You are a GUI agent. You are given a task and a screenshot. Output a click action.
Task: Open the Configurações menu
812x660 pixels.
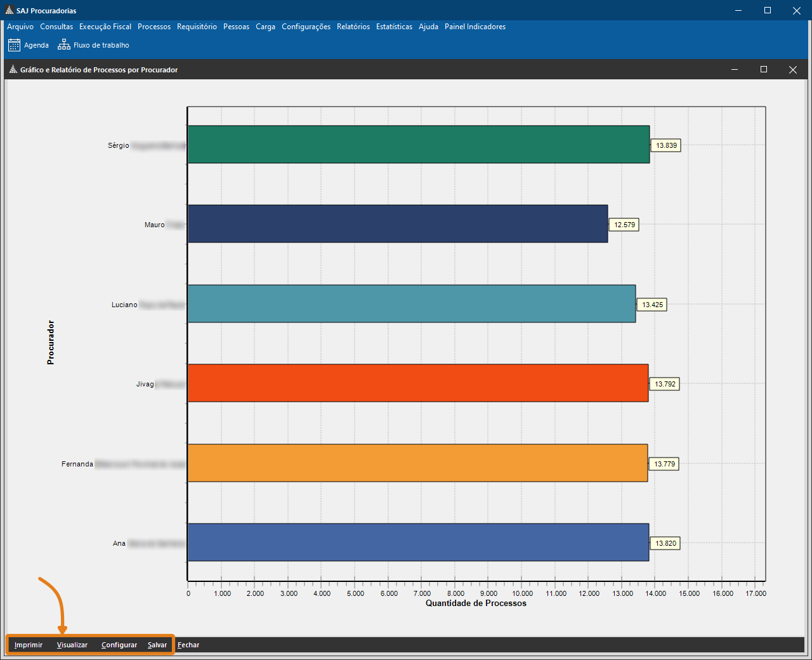click(x=306, y=27)
